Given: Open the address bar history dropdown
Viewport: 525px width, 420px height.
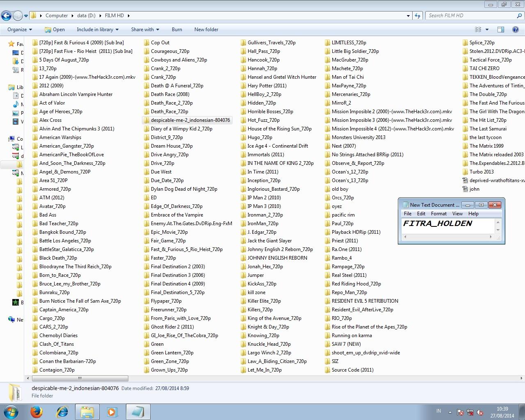Looking at the screenshot, I should (408, 16).
